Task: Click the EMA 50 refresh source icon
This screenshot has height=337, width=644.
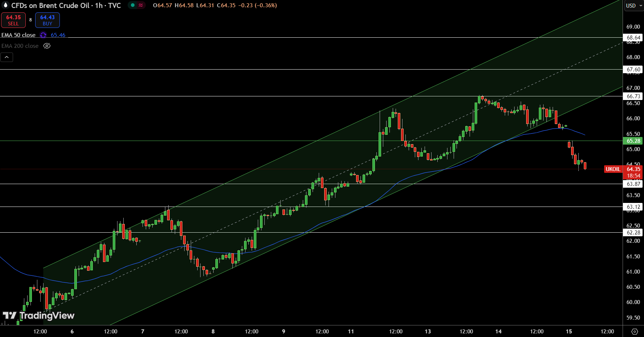Action: click(43, 35)
